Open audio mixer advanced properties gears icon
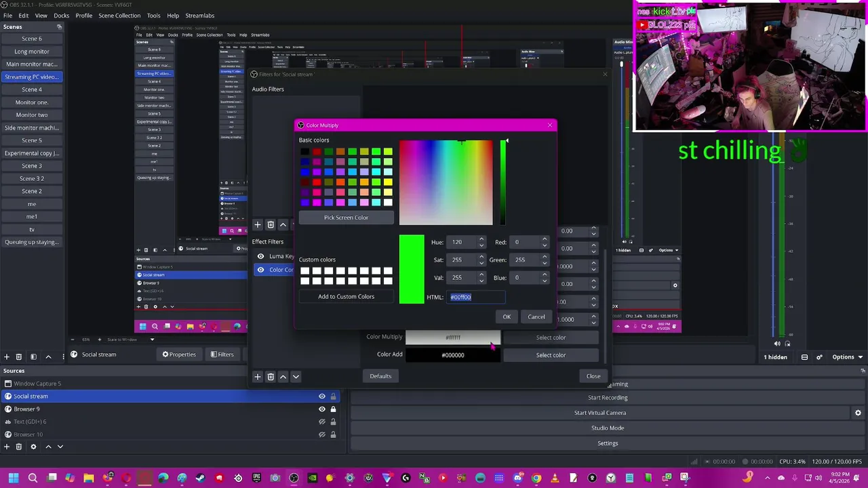The width and height of the screenshot is (868, 488). pos(819,357)
